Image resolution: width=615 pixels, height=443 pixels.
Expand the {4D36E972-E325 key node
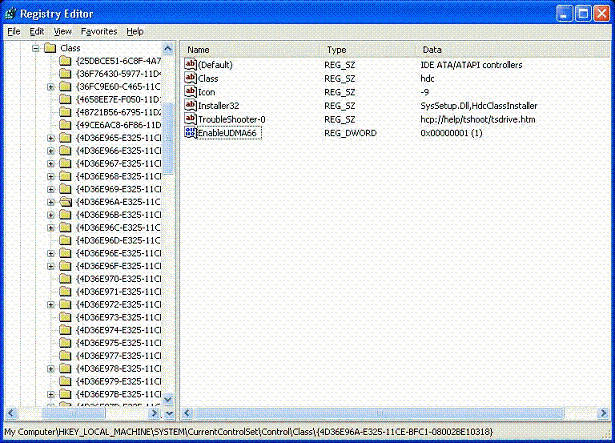pyautogui.click(x=51, y=304)
